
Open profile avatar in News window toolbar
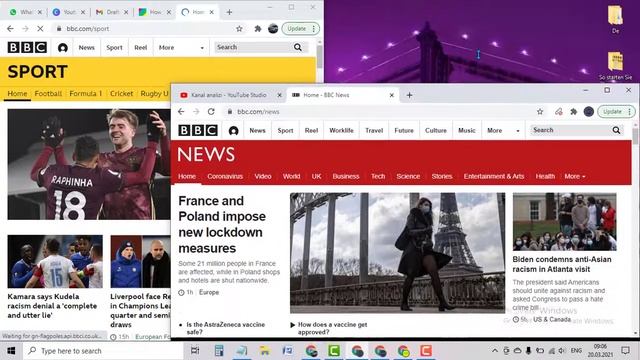pyautogui.click(x=589, y=111)
